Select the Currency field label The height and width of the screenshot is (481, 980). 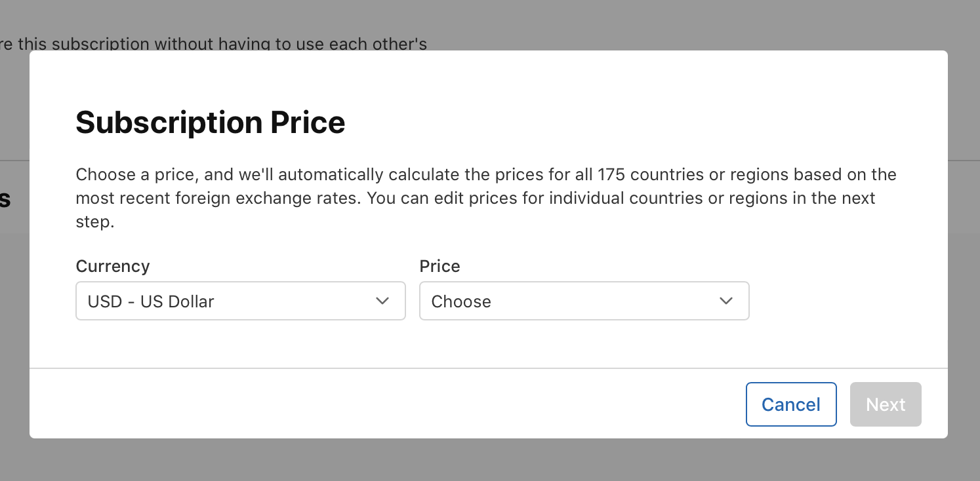tap(113, 266)
